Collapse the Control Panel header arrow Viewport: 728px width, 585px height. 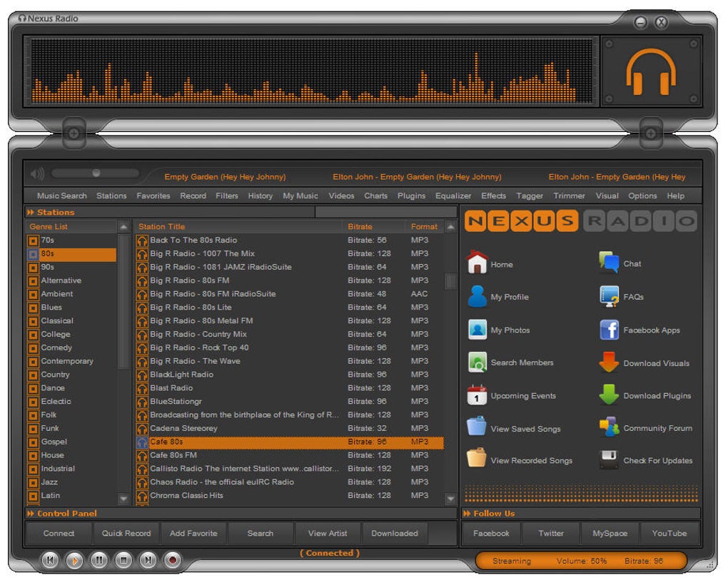pyautogui.click(x=31, y=514)
